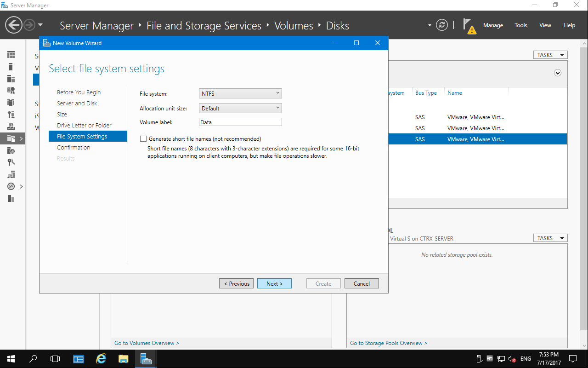Open File Explorer from the taskbar
The height and width of the screenshot is (368, 588).
[123, 358]
